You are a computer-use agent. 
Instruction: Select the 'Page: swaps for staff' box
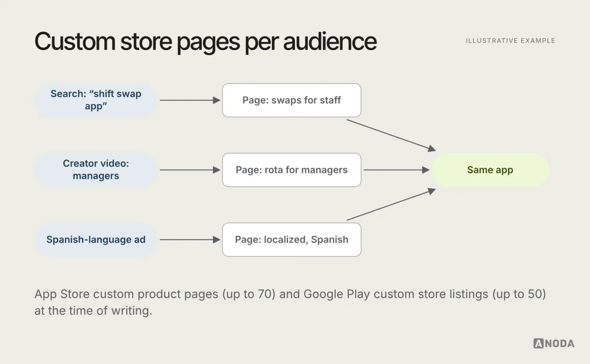(292, 100)
